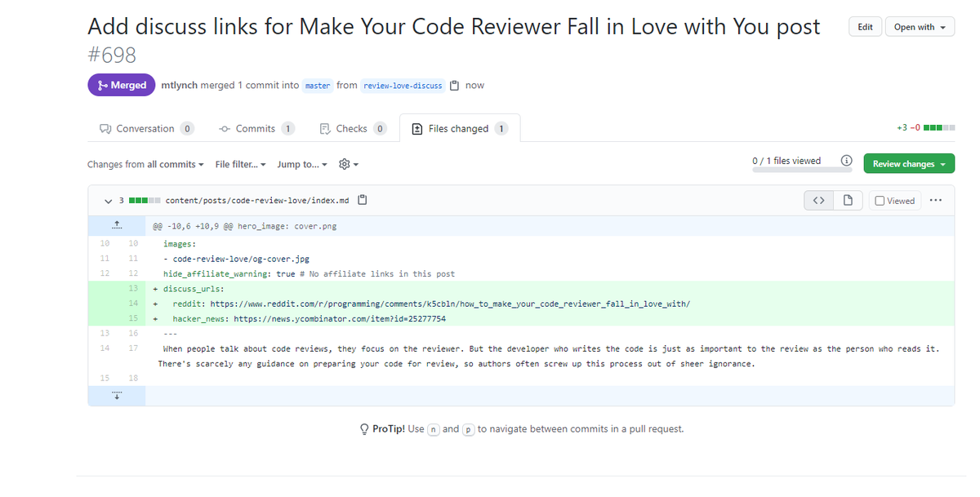
Task: Show the source diff view icon
Action: point(819,200)
